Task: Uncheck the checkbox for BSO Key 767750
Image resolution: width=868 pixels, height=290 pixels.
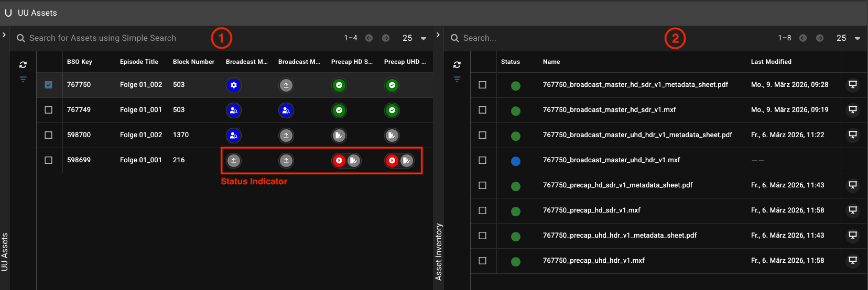Action: coord(49,85)
